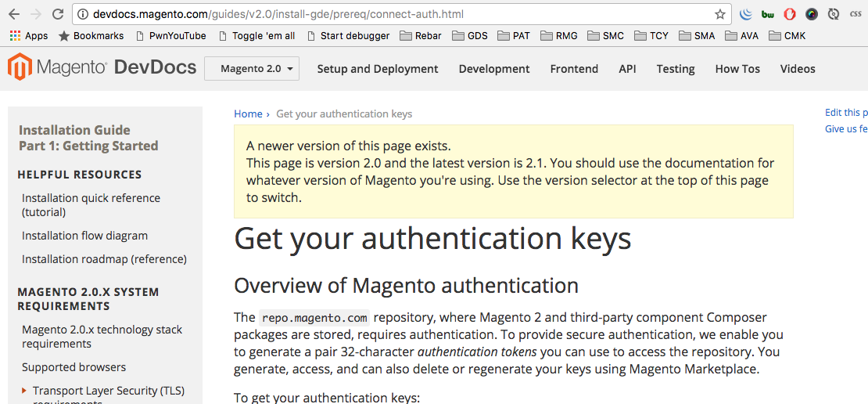Open the Magento 2.0 version selector dropdown
Screen dimensions: 868x404
pos(252,69)
